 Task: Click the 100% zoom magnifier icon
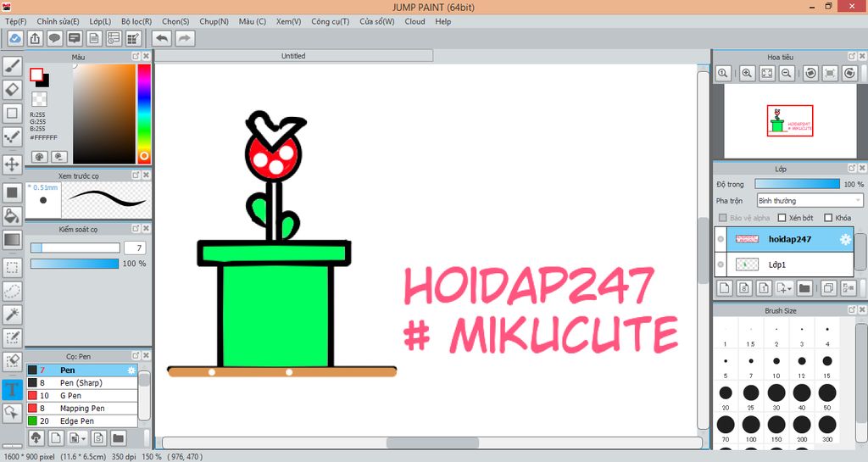pyautogui.click(x=723, y=73)
